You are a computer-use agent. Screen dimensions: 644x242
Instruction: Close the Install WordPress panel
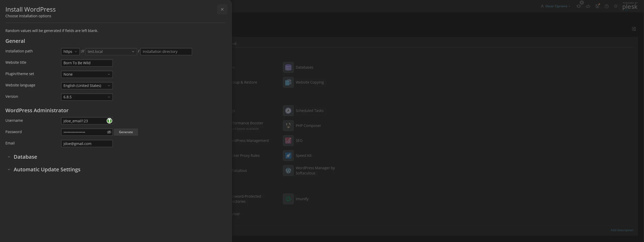tap(222, 9)
